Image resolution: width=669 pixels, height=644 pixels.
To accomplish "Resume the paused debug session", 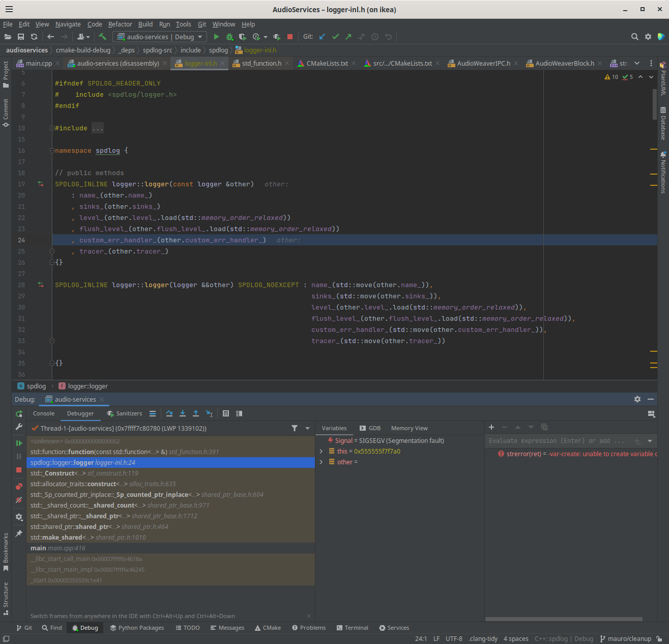I will click(19, 443).
